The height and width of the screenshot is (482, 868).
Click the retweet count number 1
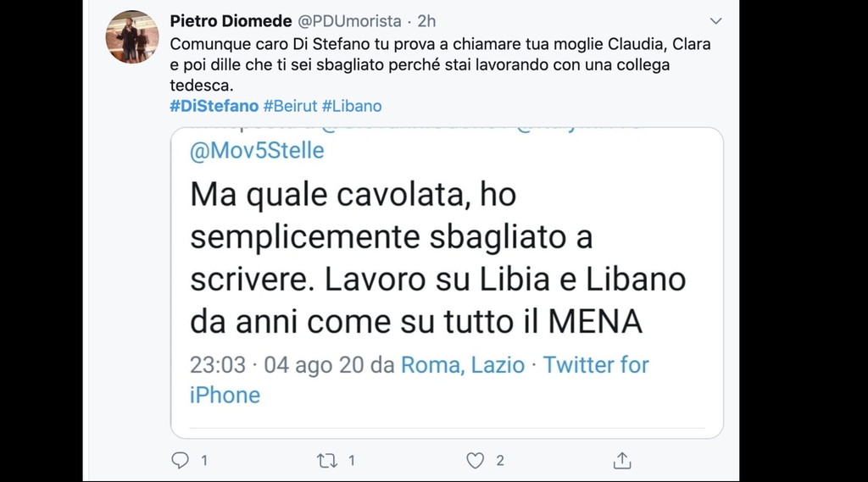tap(351, 460)
